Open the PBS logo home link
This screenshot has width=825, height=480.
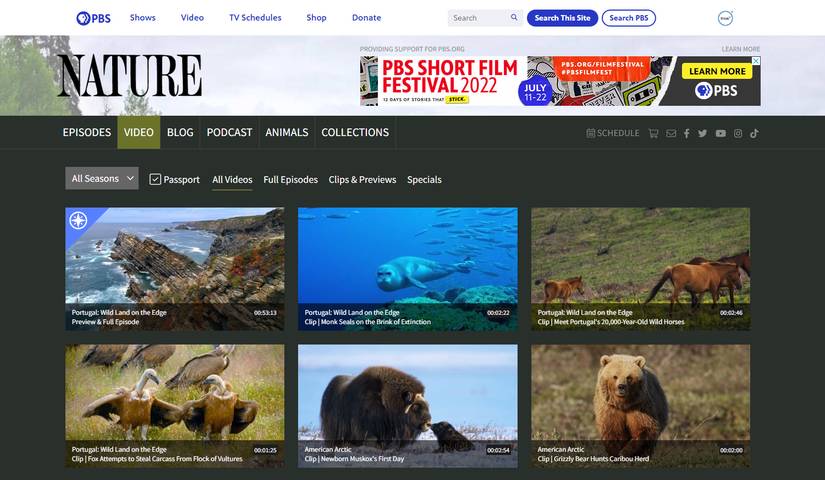click(93, 18)
